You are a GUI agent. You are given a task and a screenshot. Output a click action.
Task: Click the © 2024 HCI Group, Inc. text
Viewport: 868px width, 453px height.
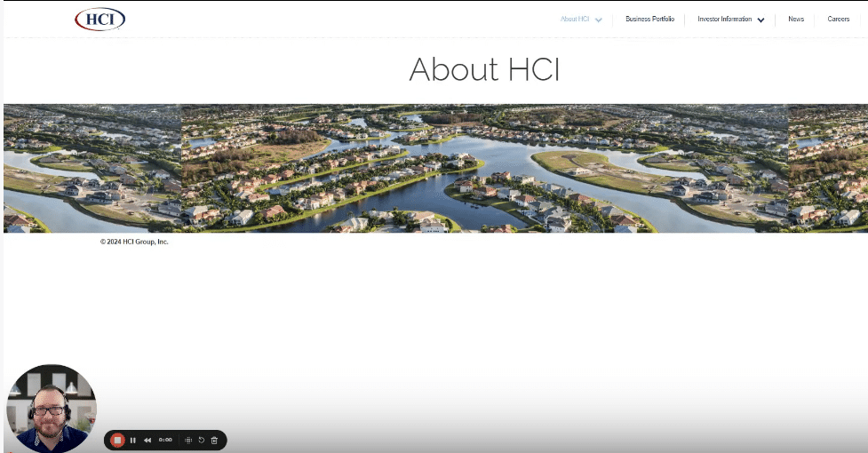pos(134,242)
